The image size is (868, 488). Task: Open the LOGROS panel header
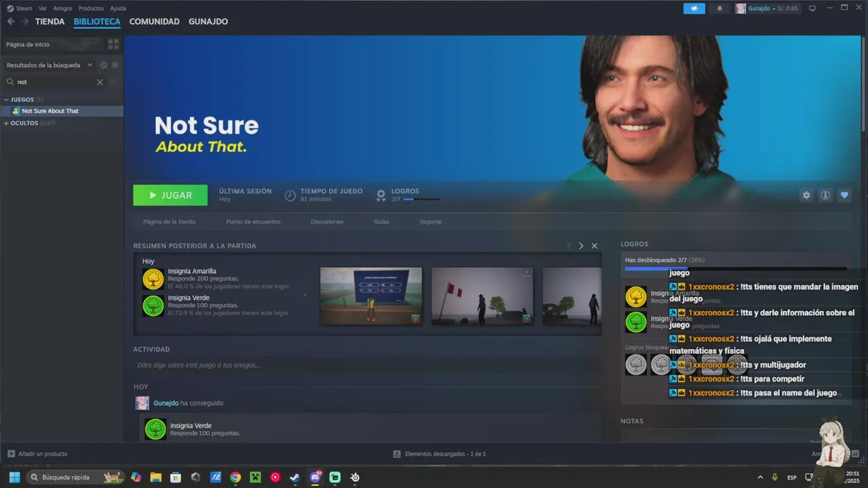(x=634, y=244)
